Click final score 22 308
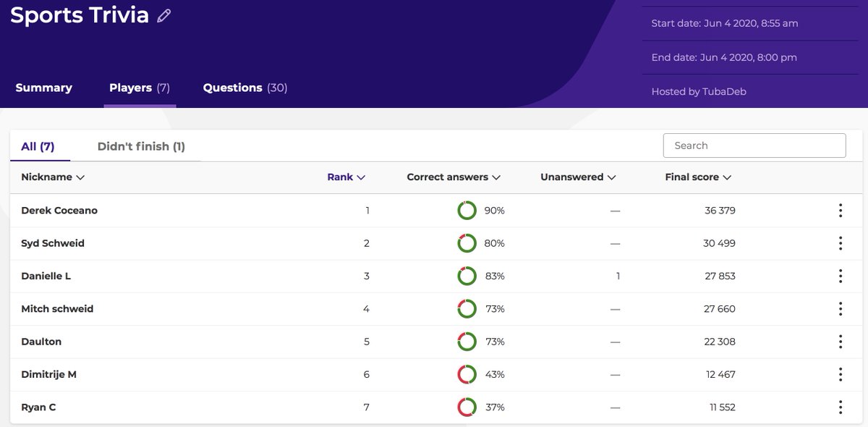Image resolution: width=868 pixels, height=427 pixels. point(720,342)
